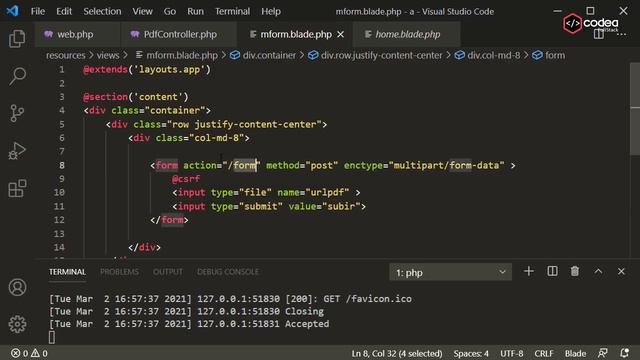The height and width of the screenshot is (360, 640).
Task: Switch to the DEBUG CONSOLE panel tab
Action: (228, 272)
